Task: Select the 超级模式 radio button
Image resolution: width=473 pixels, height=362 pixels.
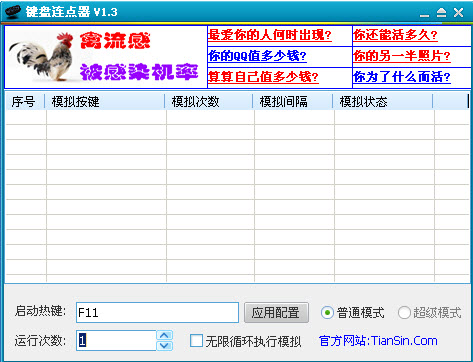Action: 430,313
